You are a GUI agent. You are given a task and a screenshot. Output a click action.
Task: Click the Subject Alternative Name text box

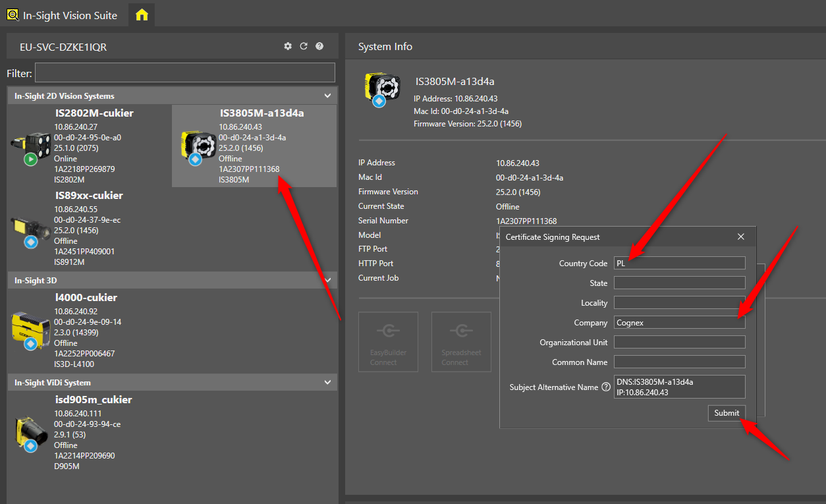click(x=679, y=387)
